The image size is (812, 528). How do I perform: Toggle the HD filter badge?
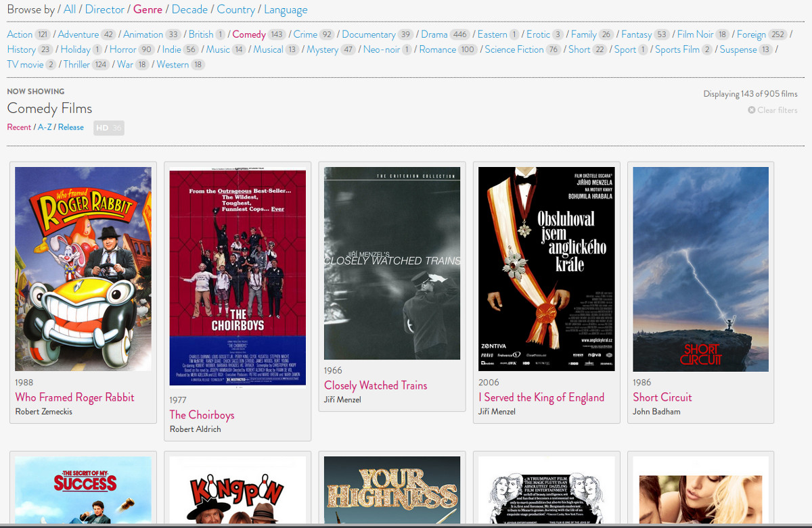(109, 128)
